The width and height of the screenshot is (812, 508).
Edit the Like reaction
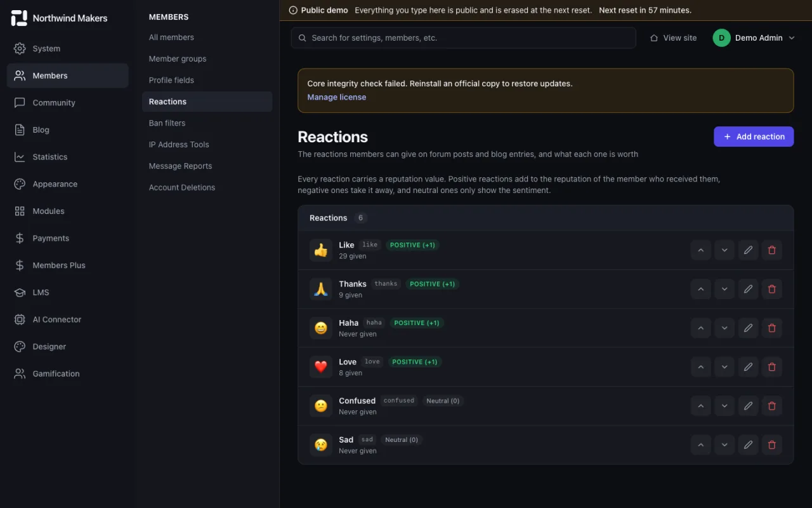coord(748,250)
